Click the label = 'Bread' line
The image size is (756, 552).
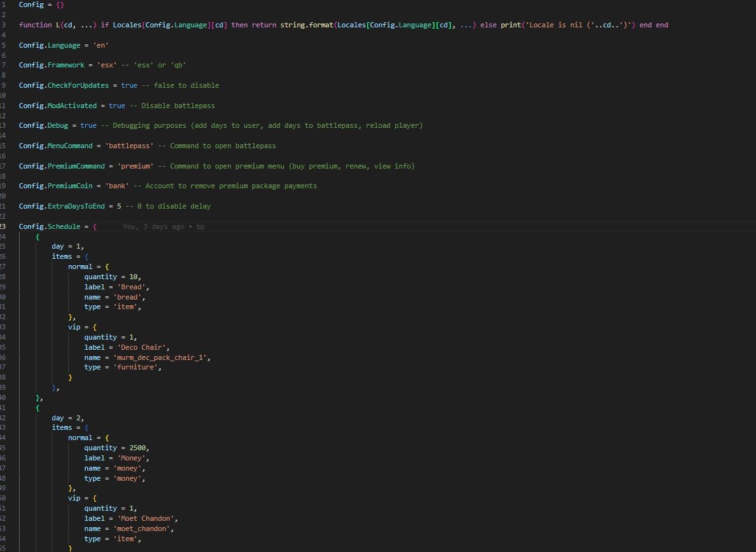116,287
